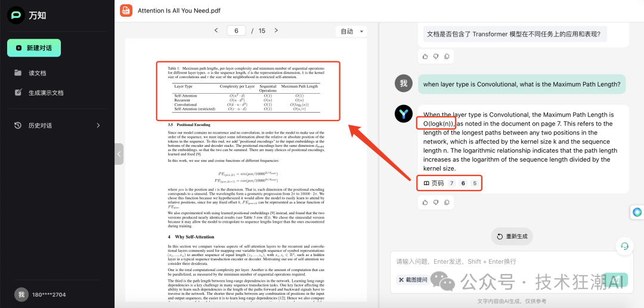Click section heading 3.5 Positional Encoding
Screen dimensions: 644x308
coord(189,125)
